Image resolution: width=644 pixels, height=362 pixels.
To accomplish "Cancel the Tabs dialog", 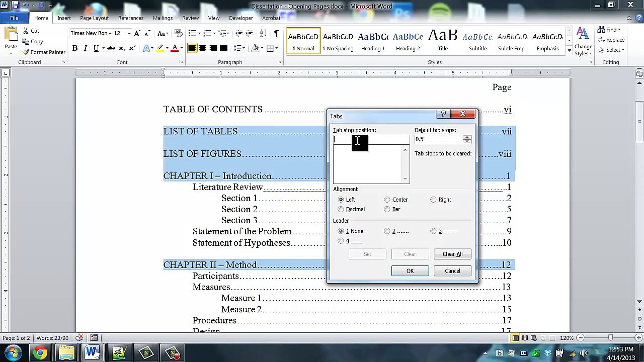I will click(x=452, y=271).
